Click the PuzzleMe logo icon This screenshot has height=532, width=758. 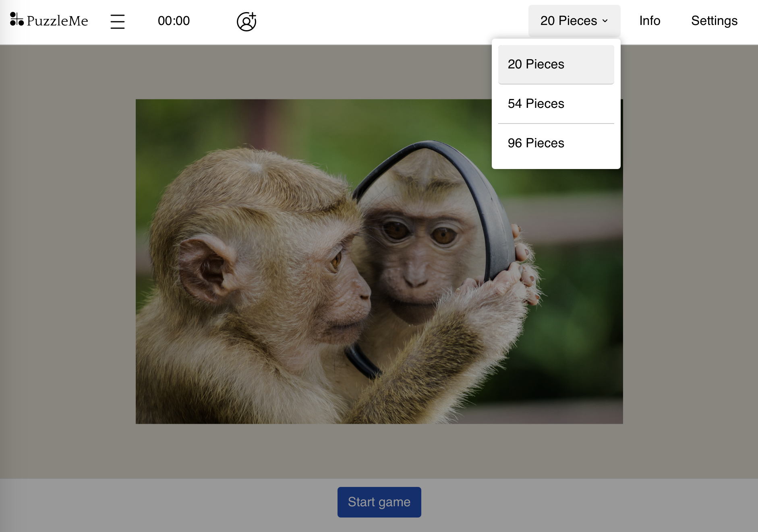(17, 19)
